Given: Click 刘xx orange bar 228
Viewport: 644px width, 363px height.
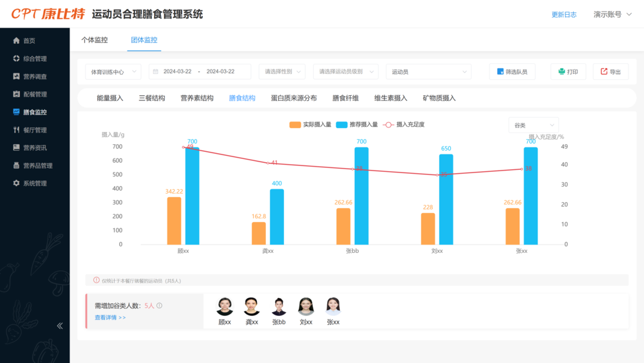Looking at the screenshot, I should point(428,228).
